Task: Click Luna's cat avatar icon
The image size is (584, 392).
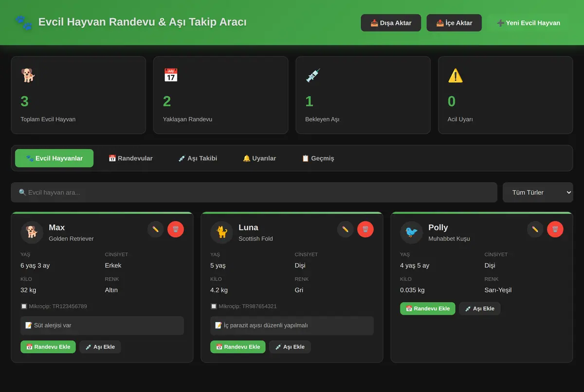Action: pyautogui.click(x=222, y=232)
